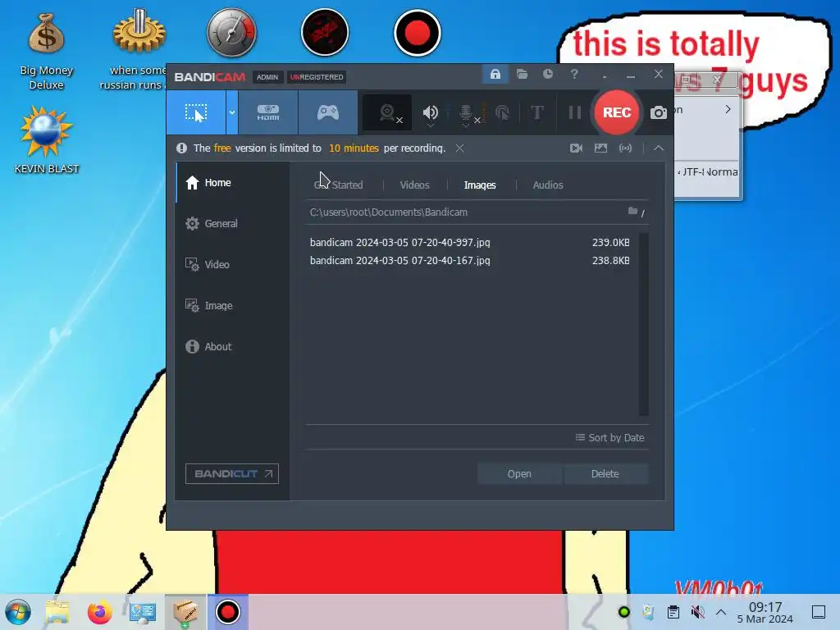Select file bandicam 2024-03-05 07-20-40-167.jpg
The height and width of the screenshot is (630, 840).
[x=470, y=260]
